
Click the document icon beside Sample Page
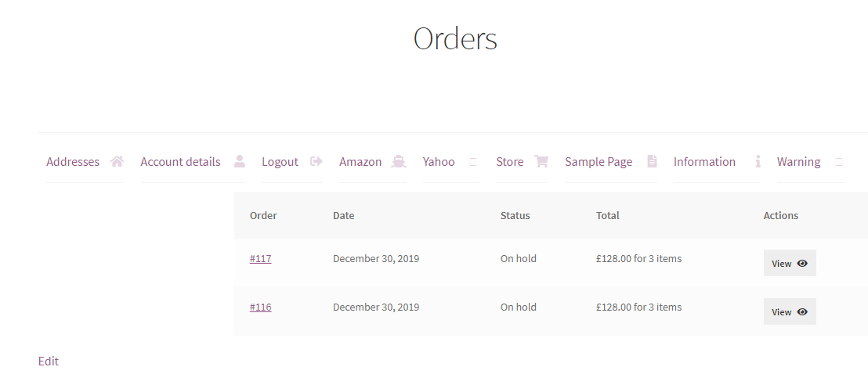[x=652, y=162]
